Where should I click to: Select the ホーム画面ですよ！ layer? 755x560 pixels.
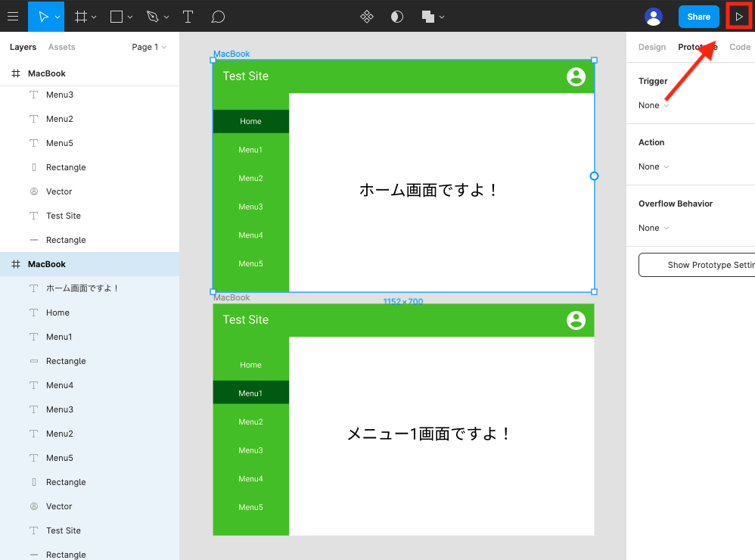tap(89, 288)
